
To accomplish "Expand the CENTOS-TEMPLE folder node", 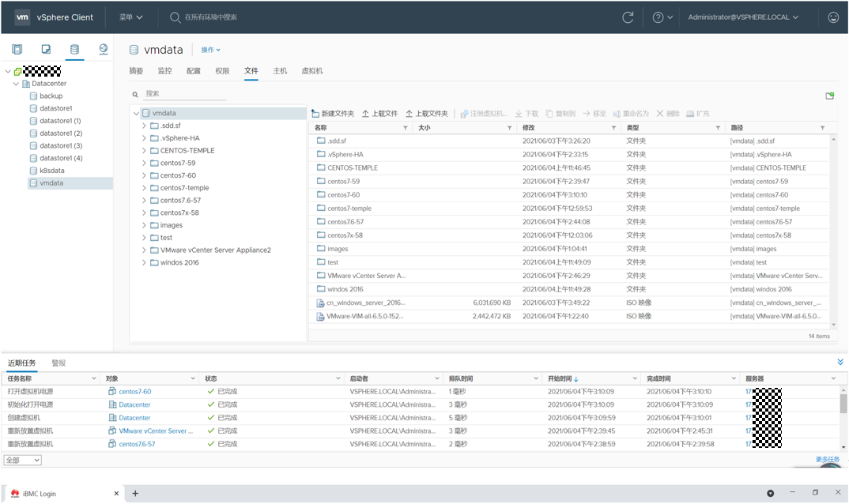I will 144,151.
